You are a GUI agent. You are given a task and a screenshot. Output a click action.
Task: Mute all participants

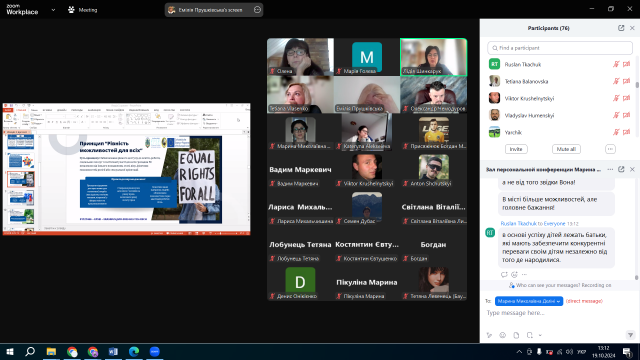point(566,149)
